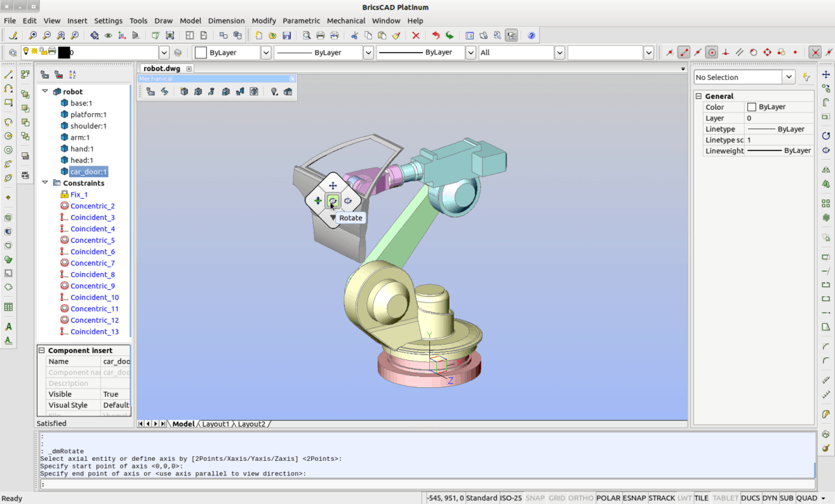Select the Rectangle draw tool
The image size is (835, 504).
tap(8, 102)
